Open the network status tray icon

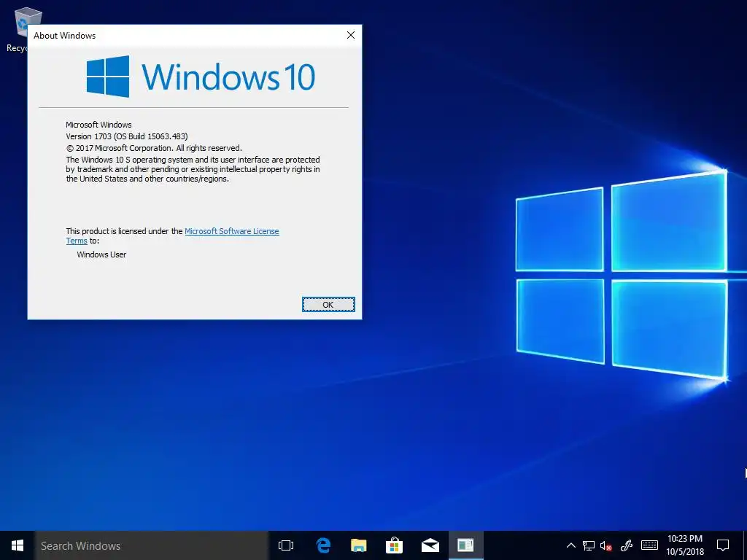point(589,545)
